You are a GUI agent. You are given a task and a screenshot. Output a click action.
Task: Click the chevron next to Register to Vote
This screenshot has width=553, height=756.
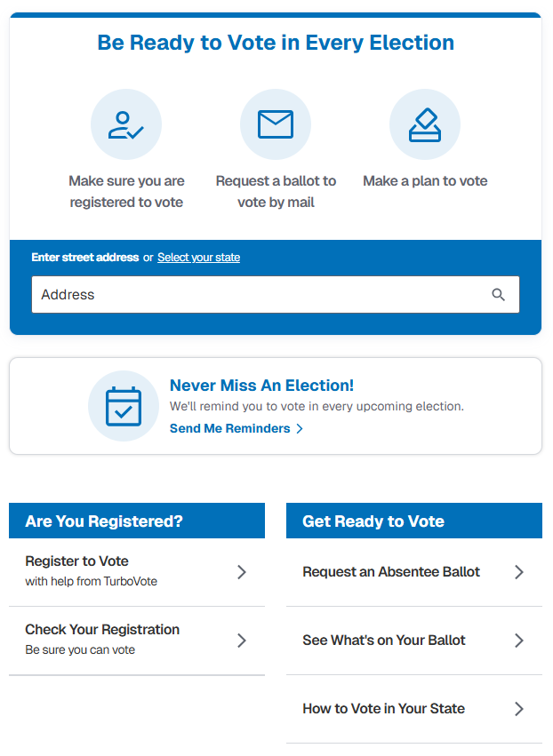[x=242, y=572]
